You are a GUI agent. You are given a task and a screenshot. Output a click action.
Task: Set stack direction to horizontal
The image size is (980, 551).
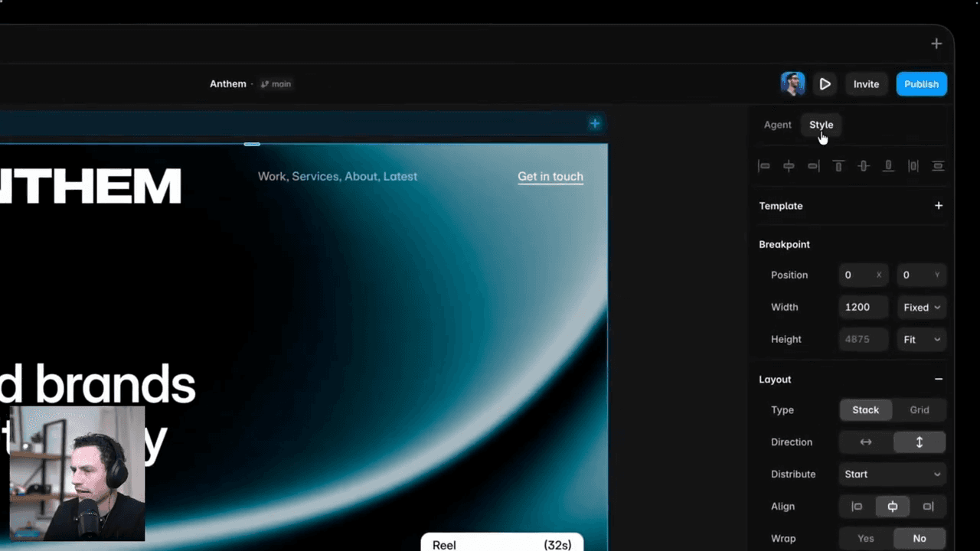pos(866,442)
